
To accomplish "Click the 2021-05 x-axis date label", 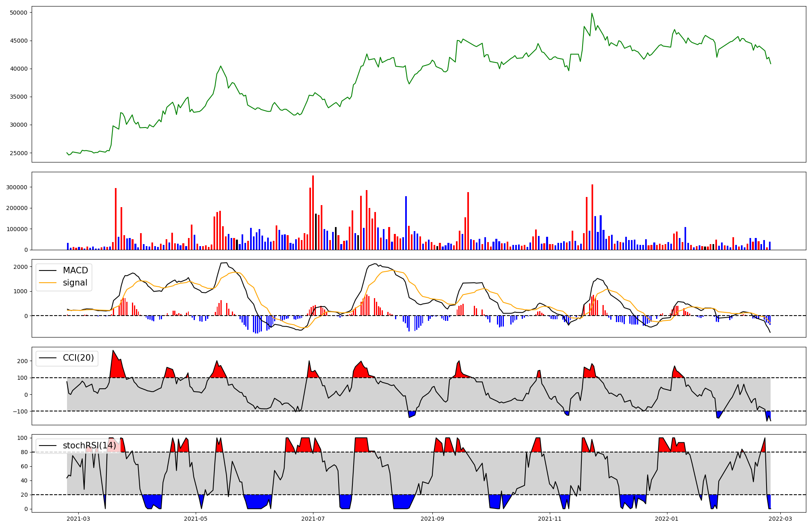I will click(x=196, y=518).
